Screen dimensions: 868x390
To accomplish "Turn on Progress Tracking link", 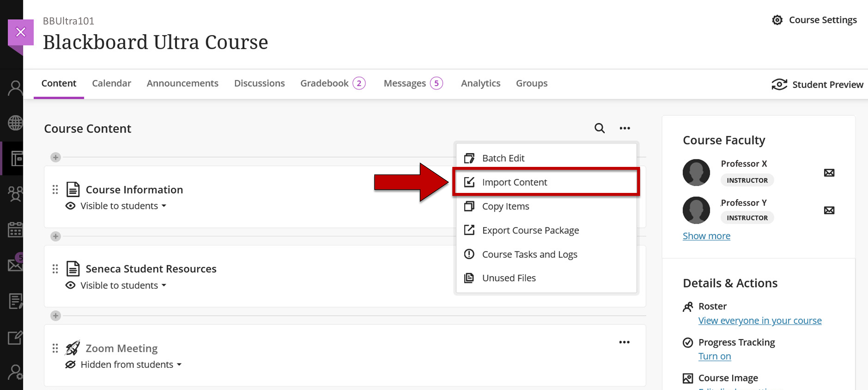I will click(714, 356).
